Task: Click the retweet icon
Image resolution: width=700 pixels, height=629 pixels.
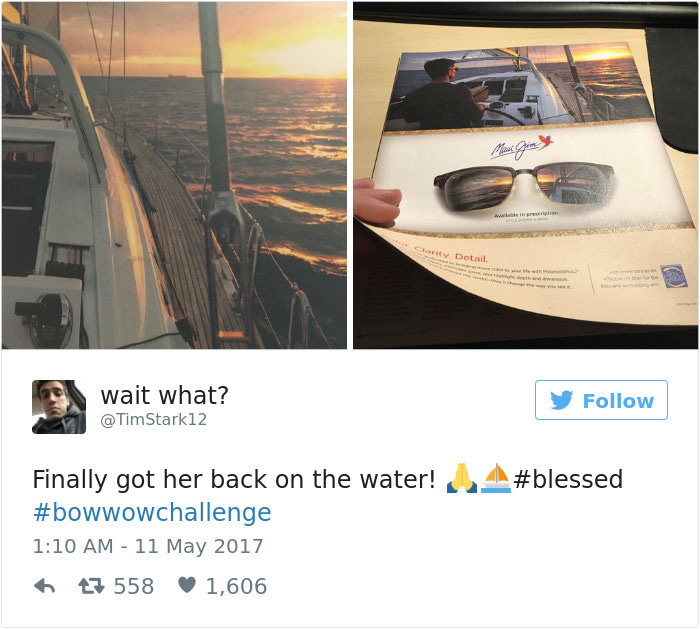Action: click(91, 586)
